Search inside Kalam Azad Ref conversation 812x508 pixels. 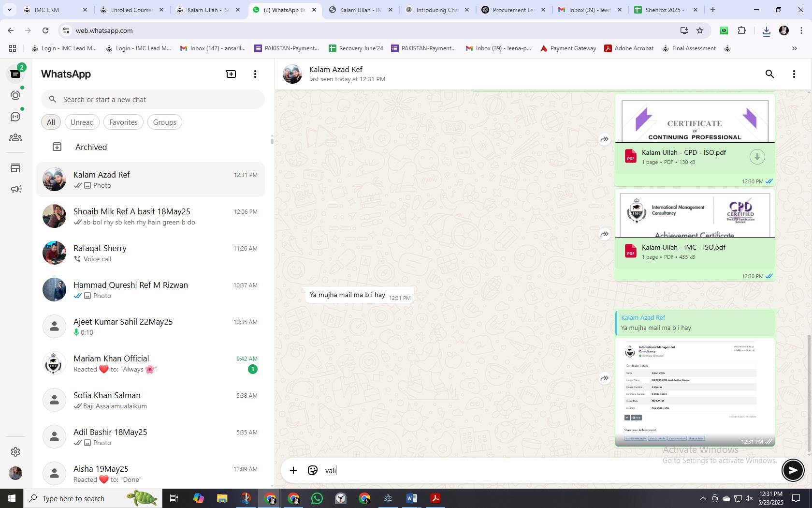[769, 74]
